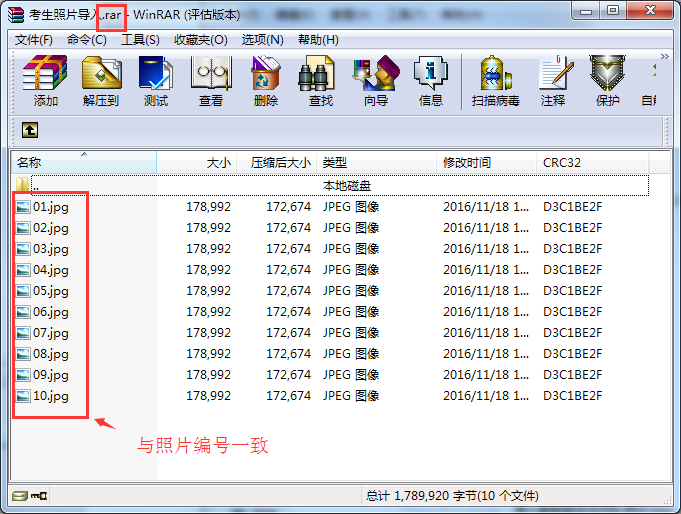Open the 查看 (View) tool
The width and height of the screenshot is (681, 514).
211,81
